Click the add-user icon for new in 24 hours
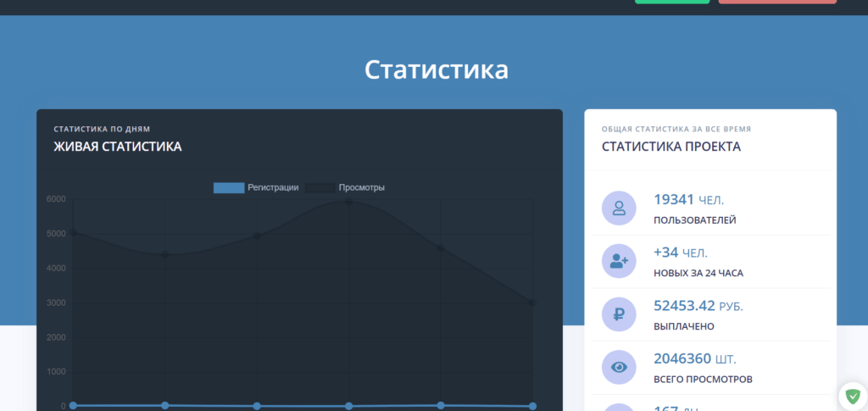Viewport: 868px width, 411px height. click(x=619, y=261)
